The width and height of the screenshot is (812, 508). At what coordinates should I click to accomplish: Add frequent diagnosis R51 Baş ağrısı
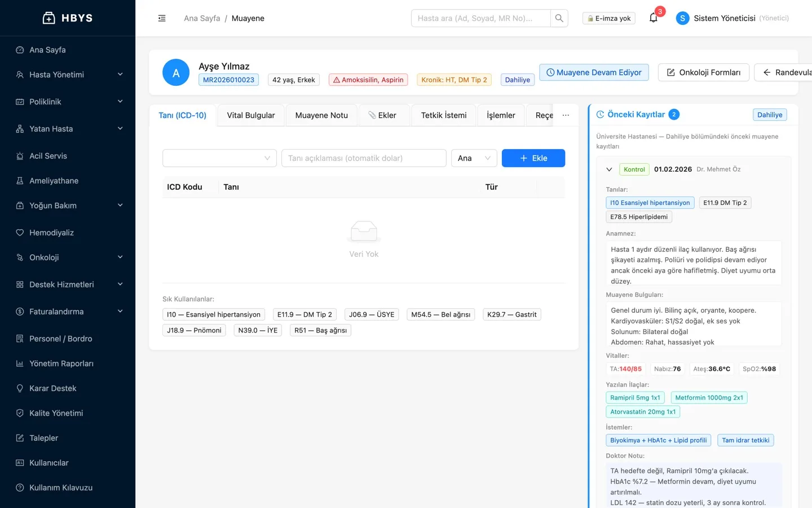click(x=320, y=330)
